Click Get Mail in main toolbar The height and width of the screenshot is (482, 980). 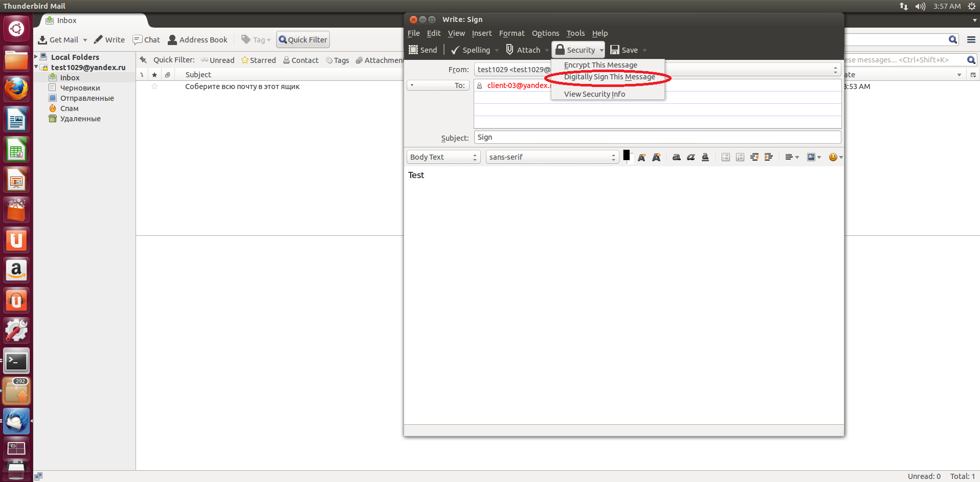point(58,39)
